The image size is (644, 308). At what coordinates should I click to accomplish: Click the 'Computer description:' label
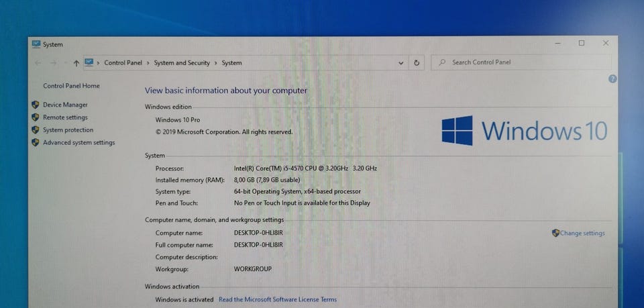tap(186, 257)
